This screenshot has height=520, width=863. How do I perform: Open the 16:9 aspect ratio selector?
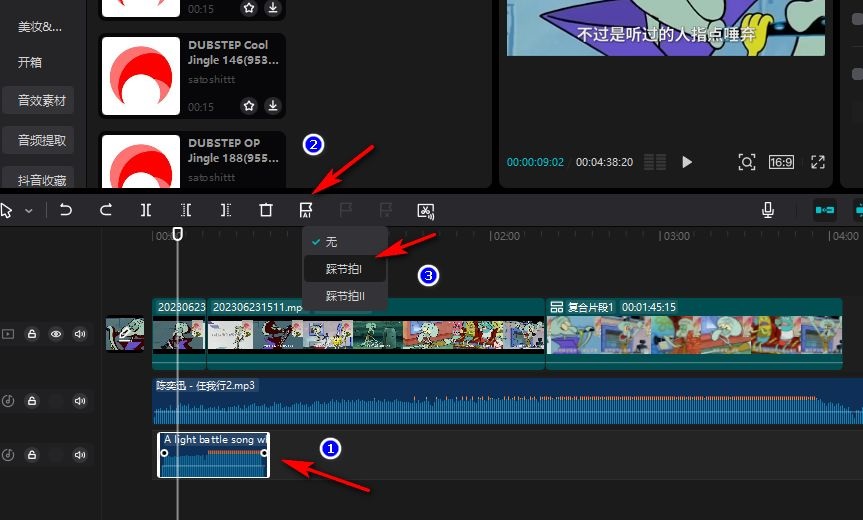tap(781, 161)
